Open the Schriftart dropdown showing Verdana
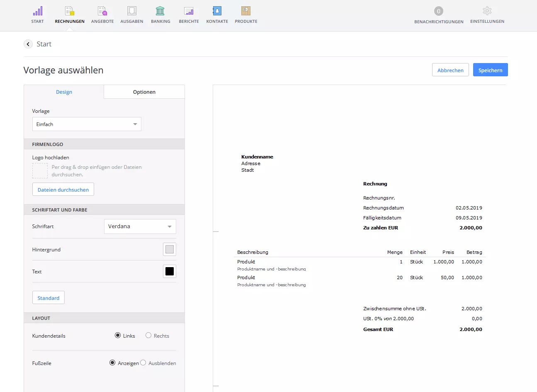Image resolution: width=537 pixels, height=392 pixels. click(x=140, y=226)
